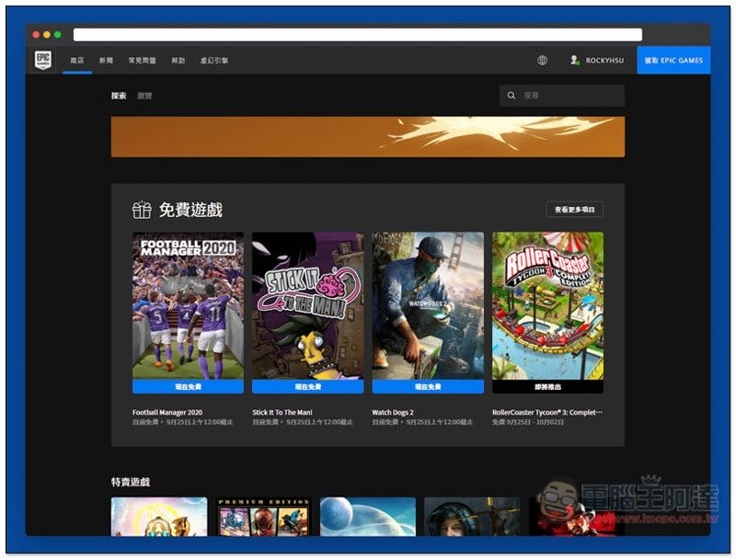The width and height of the screenshot is (736, 560).
Task: Click the red close window button
Action: point(36,35)
